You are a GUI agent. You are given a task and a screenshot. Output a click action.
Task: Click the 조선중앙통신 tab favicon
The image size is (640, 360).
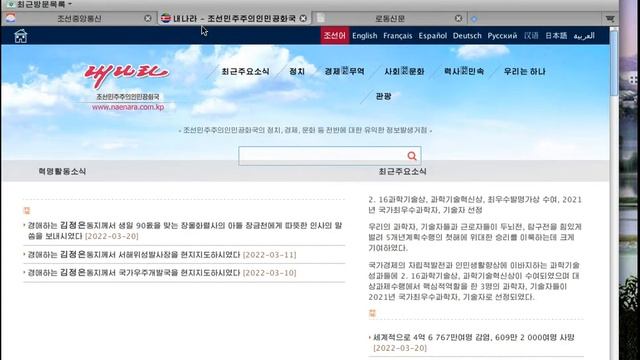[x=11, y=18]
